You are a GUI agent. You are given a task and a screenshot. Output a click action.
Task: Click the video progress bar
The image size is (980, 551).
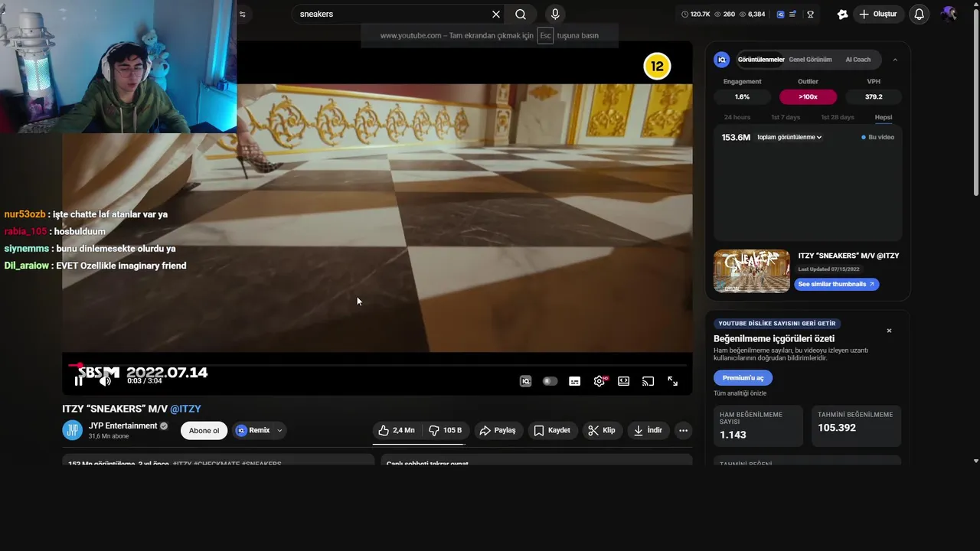[377, 366]
